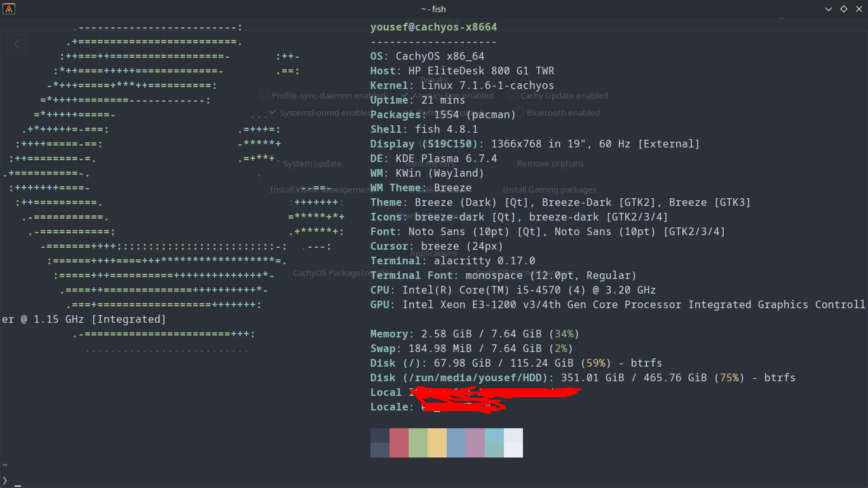Click System update button in CachyOS Hello
868x488 pixels.
click(312, 163)
